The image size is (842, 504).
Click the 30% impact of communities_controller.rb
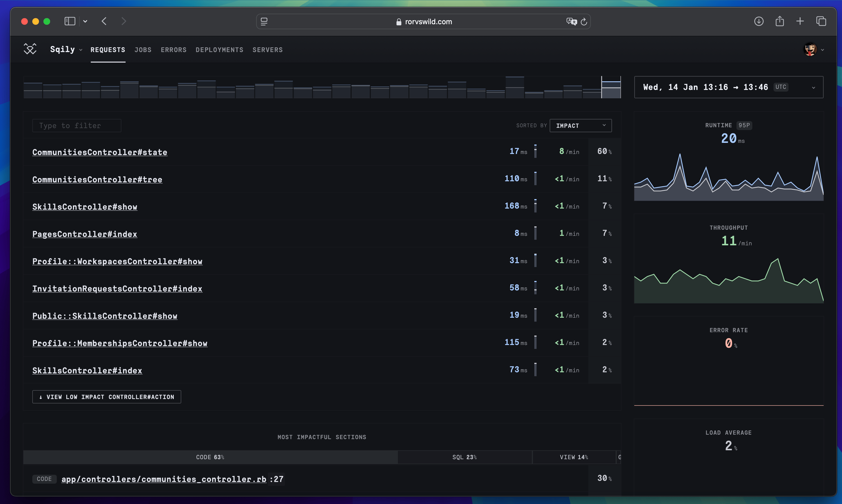(604, 479)
